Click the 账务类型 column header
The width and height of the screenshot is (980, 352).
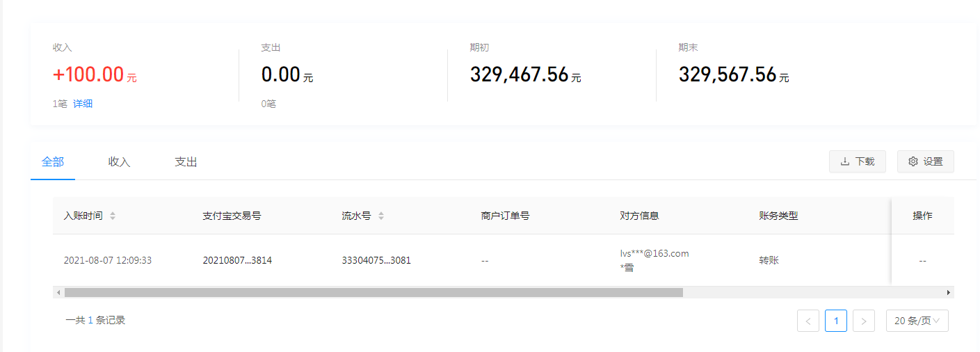tap(778, 216)
